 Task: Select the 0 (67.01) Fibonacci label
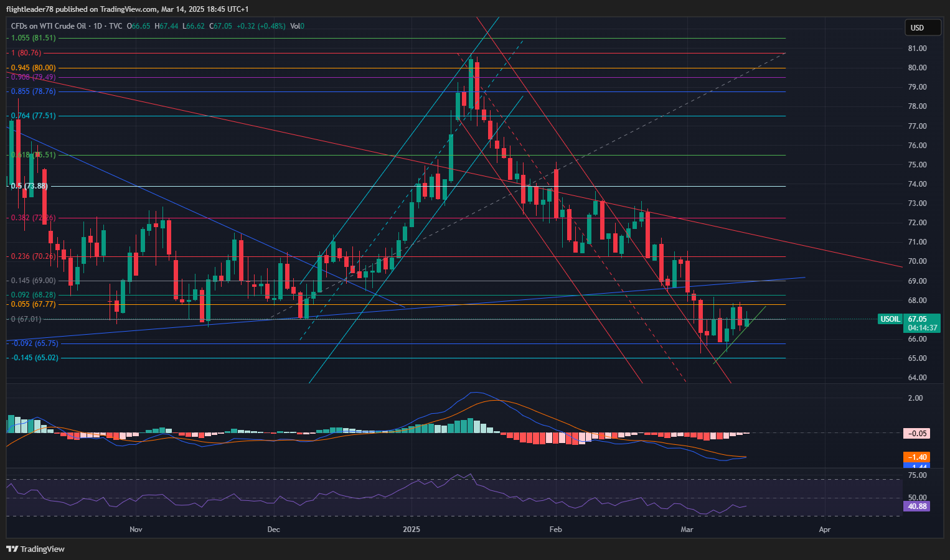tap(26, 319)
